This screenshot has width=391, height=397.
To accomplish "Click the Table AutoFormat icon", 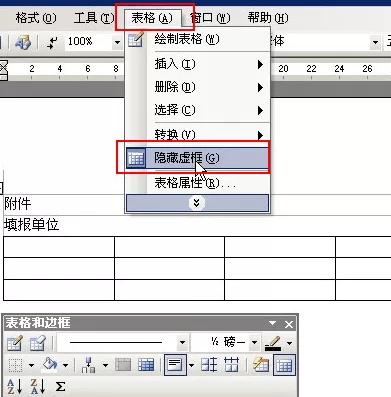I will [x=260, y=365].
